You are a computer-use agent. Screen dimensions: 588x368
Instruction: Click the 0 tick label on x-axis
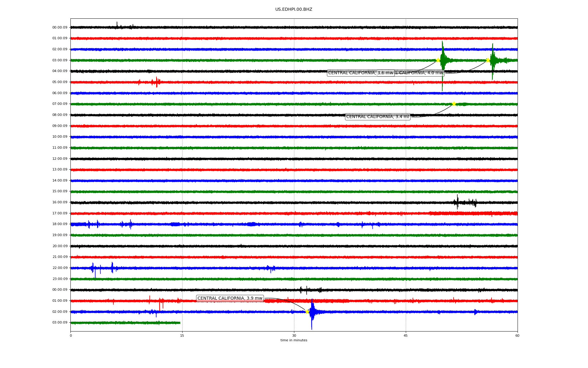point(71,335)
